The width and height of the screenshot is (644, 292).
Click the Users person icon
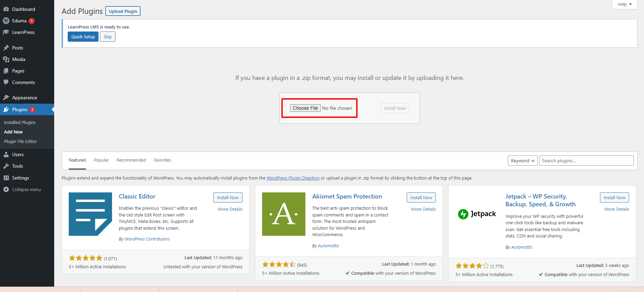tap(6, 154)
